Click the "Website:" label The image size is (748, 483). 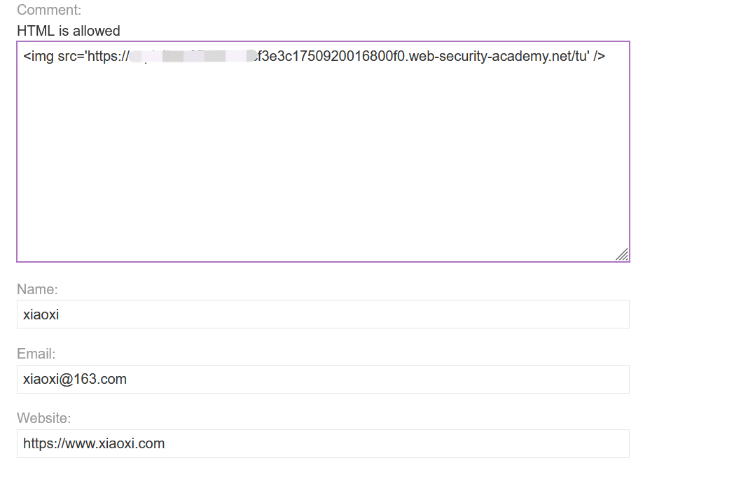point(44,418)
